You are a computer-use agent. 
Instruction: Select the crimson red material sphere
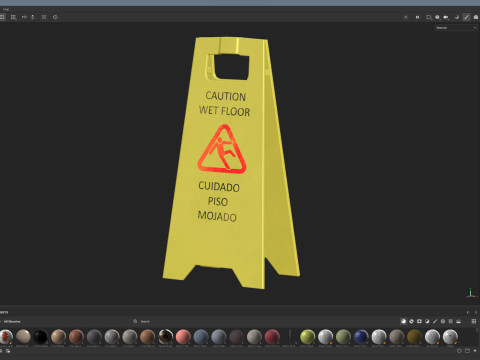click(x=272, y=336)
